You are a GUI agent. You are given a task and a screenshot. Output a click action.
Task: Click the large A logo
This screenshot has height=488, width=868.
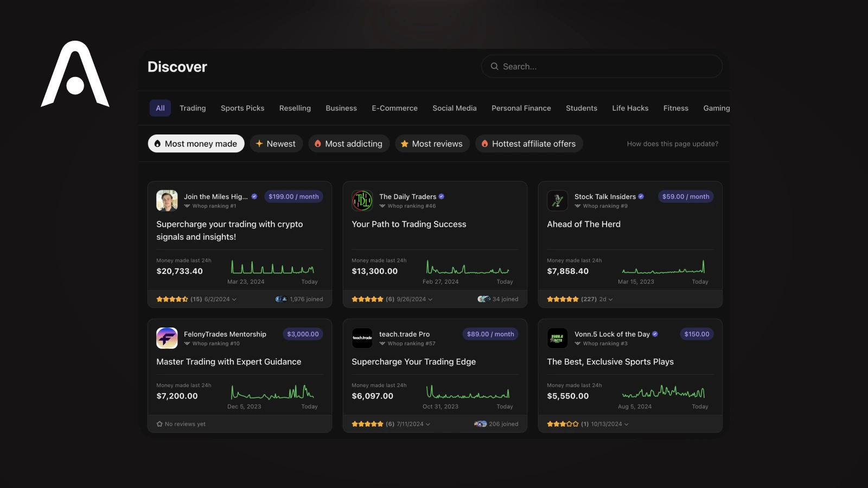tap(75, 74)
